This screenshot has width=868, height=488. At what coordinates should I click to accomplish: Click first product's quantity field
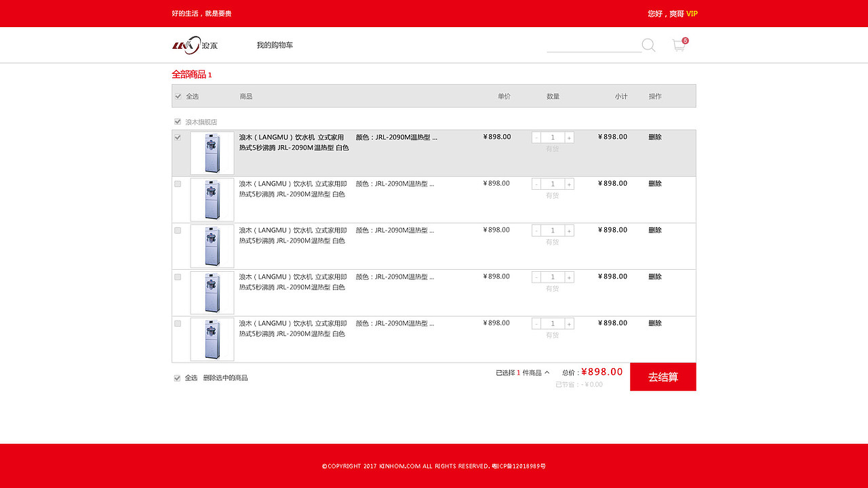[553, 138]
